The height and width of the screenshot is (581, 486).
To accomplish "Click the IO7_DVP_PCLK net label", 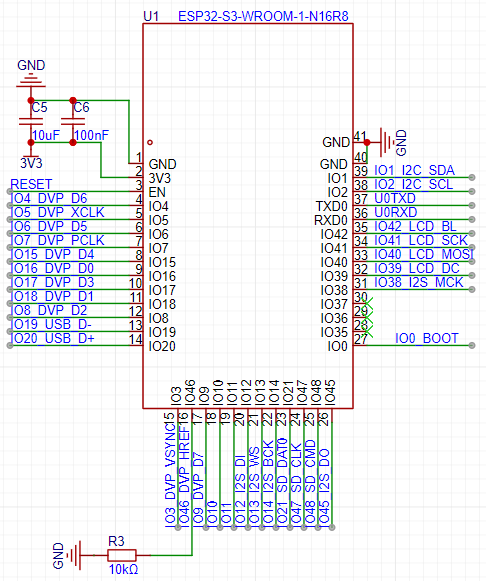I will [x=58, y=240].
